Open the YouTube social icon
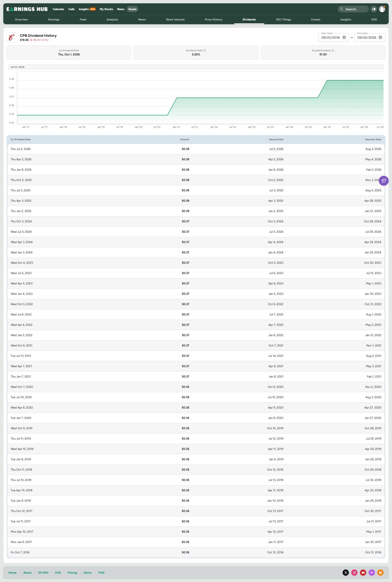Screen dimensions: 392x582 tap(363, 572)
